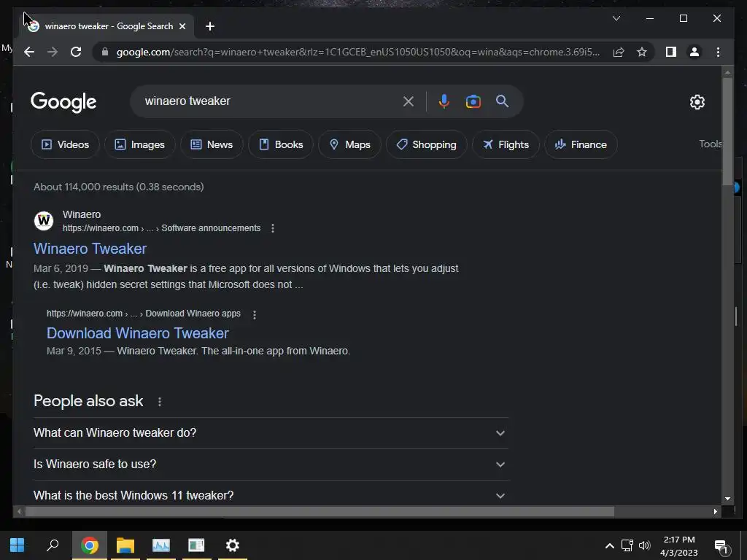Switch to Maps results
747x560 pixels.
(349, 144)
